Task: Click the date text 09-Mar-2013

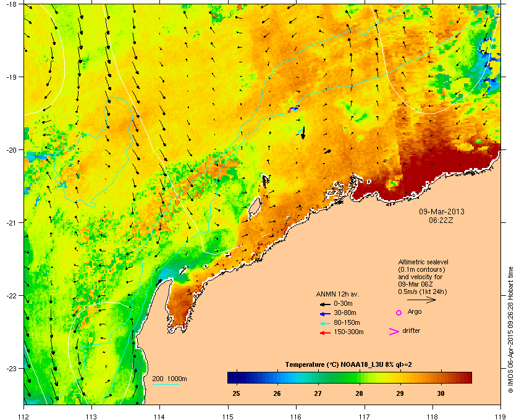Action: point(442,211)
